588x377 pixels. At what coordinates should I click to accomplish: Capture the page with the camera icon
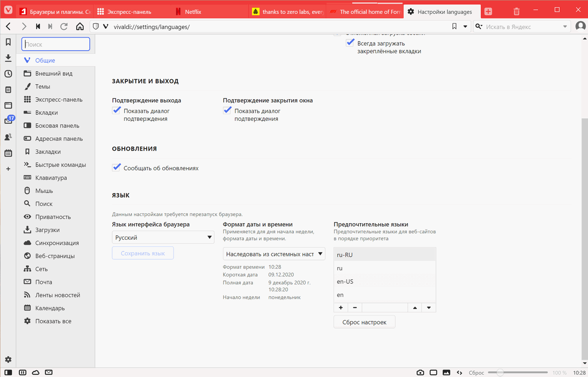point(420,373)
